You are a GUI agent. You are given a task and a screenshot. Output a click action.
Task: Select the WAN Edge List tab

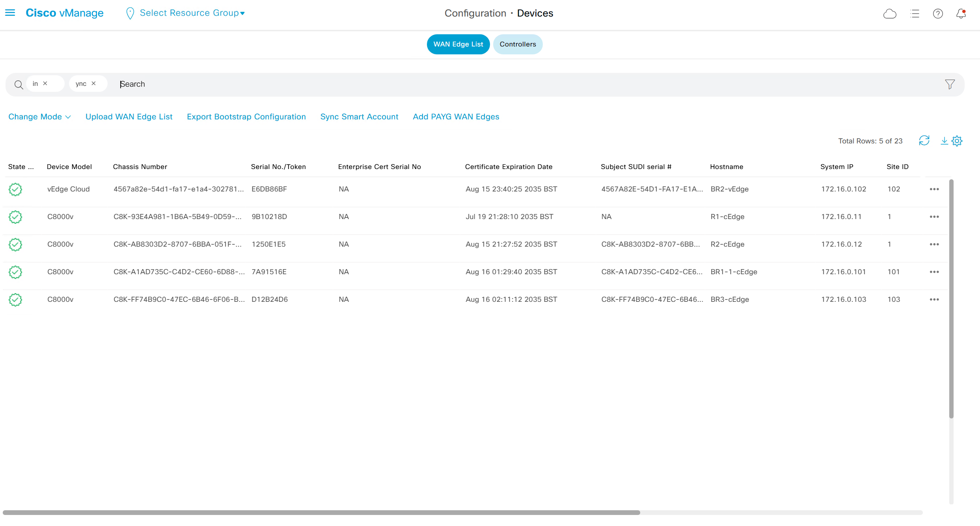[x=458, y=44]
